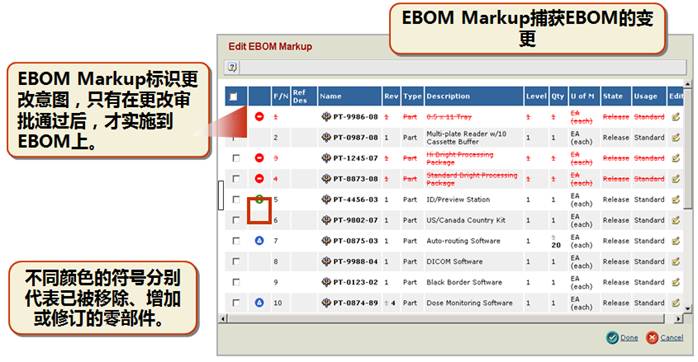Viewport: 698px width, 362px height.
Task: Click the horizontal scrollbar right arrow
Action: 678,319
